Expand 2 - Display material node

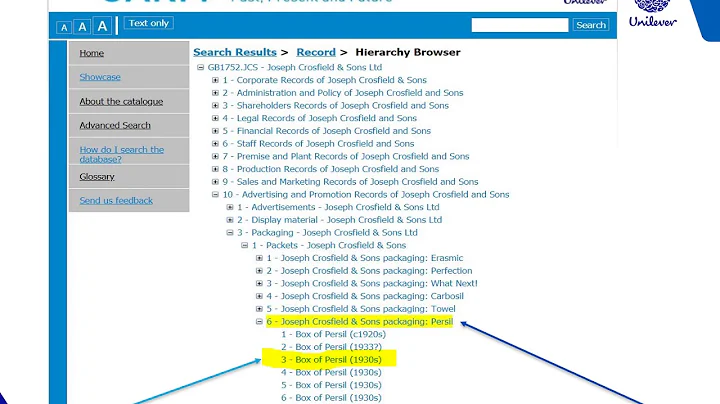pyautogui.click(x=230, y=220)
